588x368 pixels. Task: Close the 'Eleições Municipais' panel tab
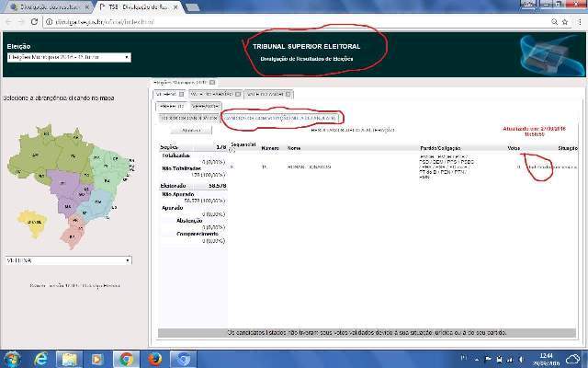pos(212,82)
